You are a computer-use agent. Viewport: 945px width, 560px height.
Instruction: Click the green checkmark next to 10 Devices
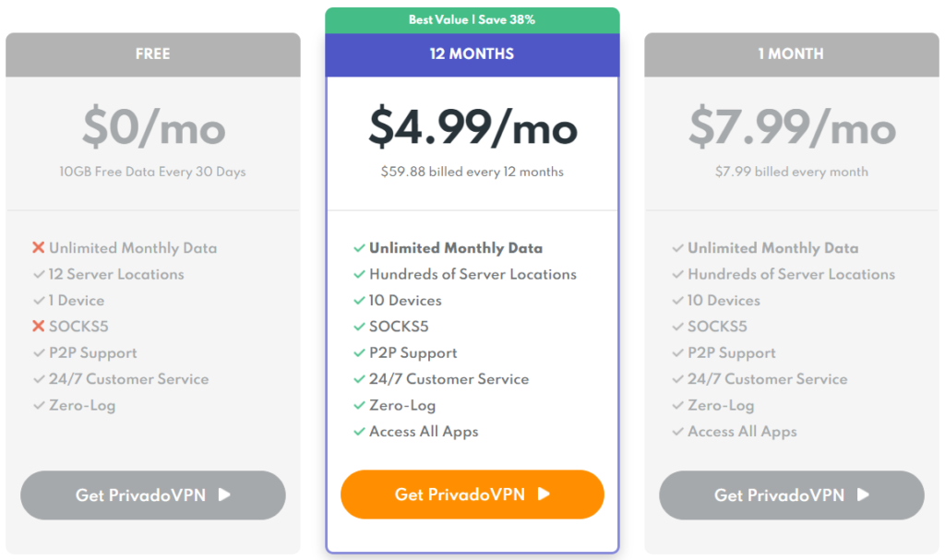359,300
